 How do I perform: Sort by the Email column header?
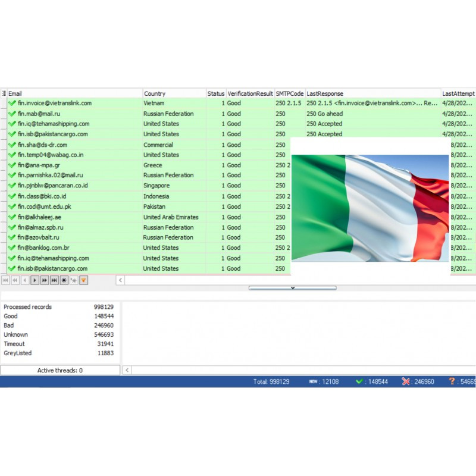[x=74, y=93]
